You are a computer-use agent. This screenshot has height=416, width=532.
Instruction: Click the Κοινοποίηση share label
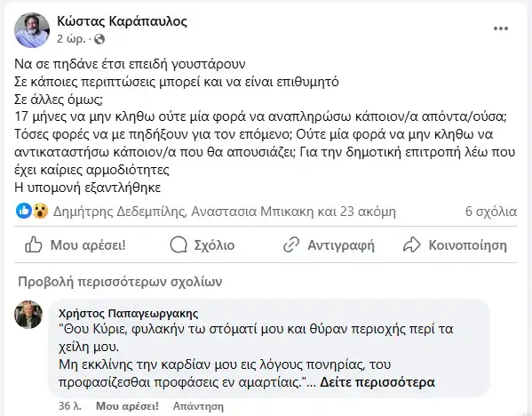tap(468, 245)
